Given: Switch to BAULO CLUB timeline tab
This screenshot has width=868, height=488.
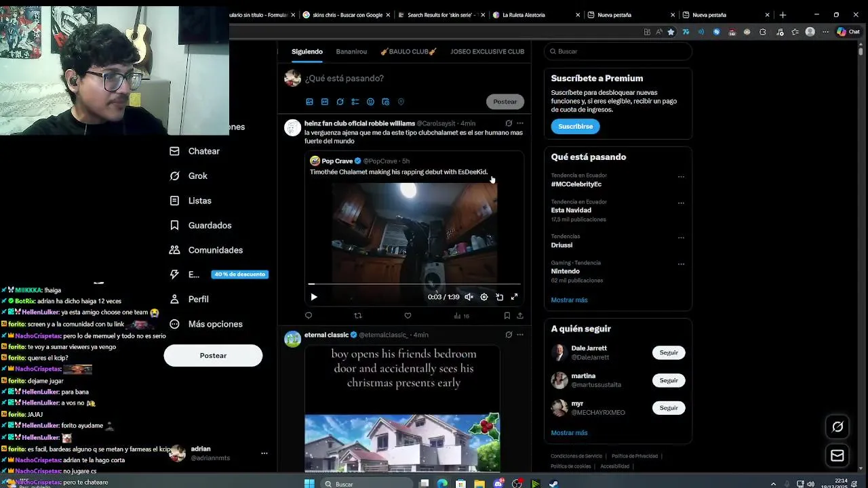Looking at the screenshot, I should pyautogui.click(x=408, y=52).
